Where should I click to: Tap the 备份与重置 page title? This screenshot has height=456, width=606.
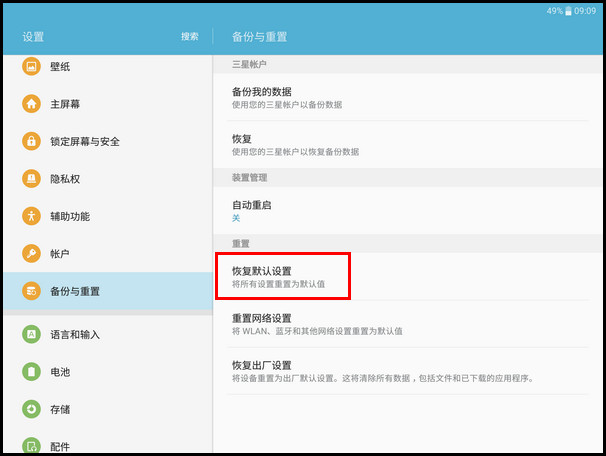point(259,37)
